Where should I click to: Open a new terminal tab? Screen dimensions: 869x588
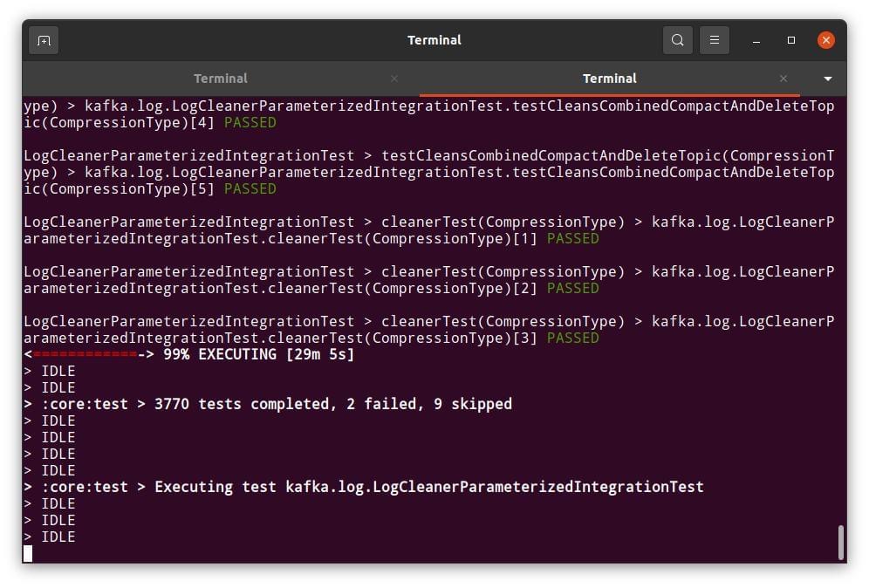[x=44, y=40]
